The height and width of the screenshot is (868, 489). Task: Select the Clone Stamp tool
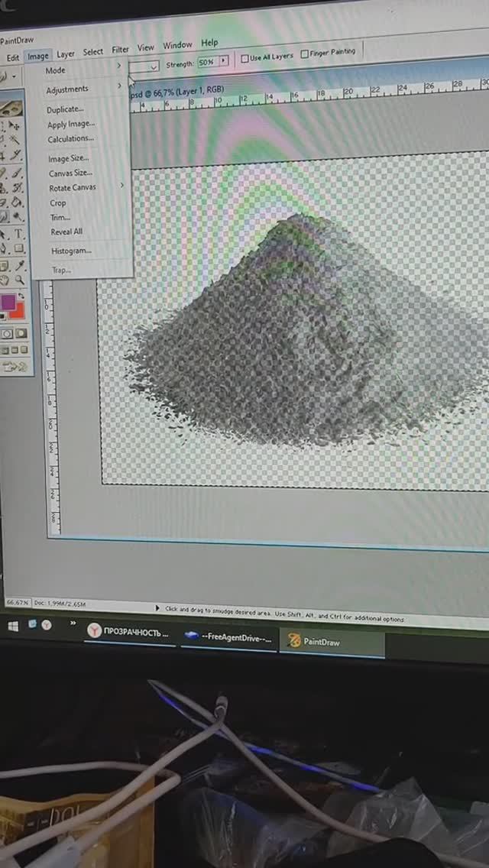[x=3, y=188]
